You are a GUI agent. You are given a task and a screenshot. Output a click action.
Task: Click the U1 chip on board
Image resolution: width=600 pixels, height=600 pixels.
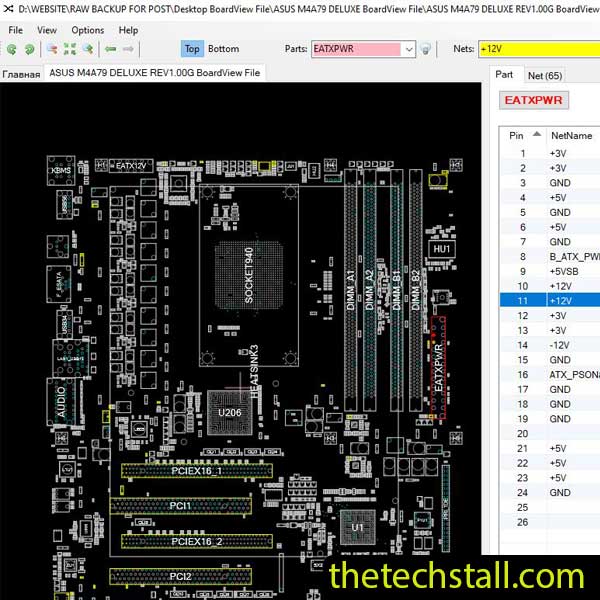357,527
